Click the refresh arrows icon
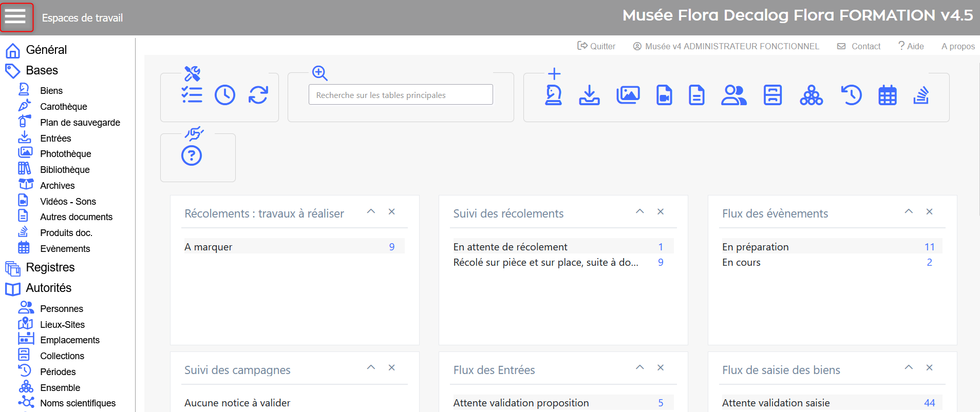Viewport: 980px width, 412px height. (258, 95)
